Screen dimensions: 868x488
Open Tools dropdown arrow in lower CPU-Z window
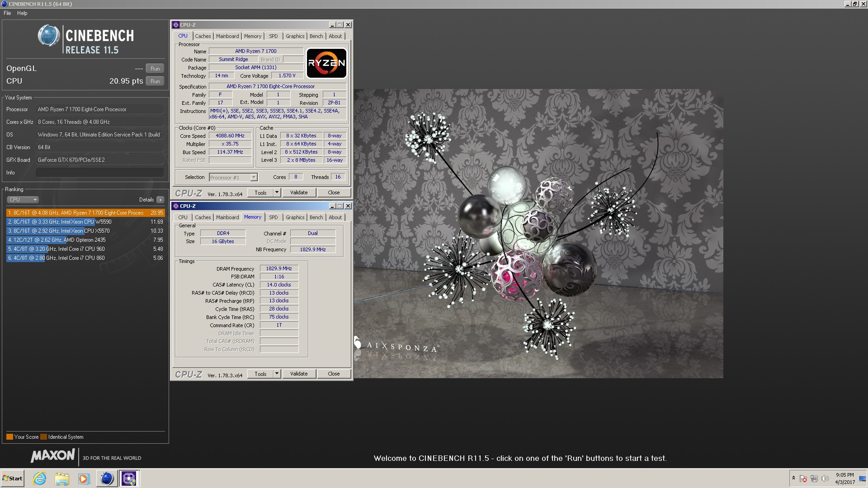coord(277,374)
